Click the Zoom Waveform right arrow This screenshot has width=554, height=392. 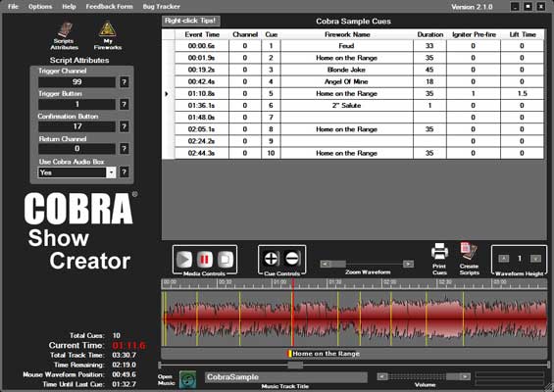[x=408, y=264]
